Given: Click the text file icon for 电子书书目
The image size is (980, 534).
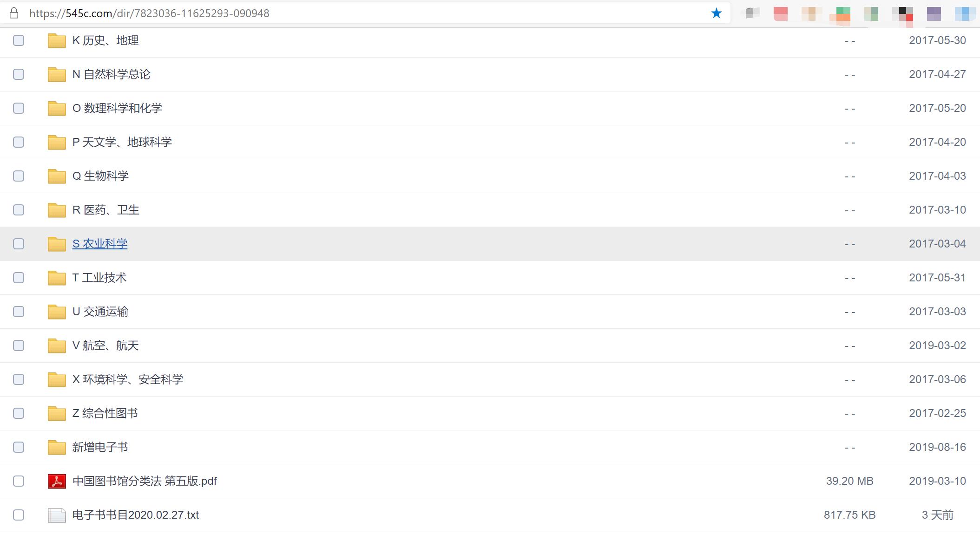Looking at the screenshot, I should tap(57, 515).
